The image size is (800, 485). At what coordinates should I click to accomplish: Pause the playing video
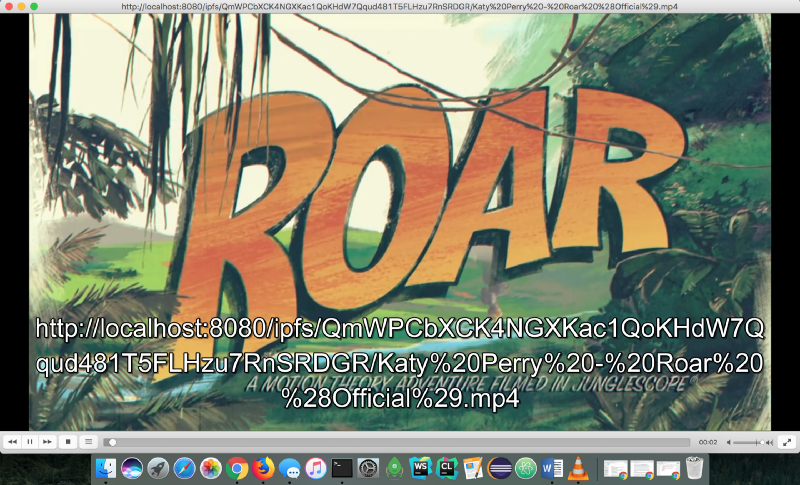pyautogui.click(x=30, y=442)
